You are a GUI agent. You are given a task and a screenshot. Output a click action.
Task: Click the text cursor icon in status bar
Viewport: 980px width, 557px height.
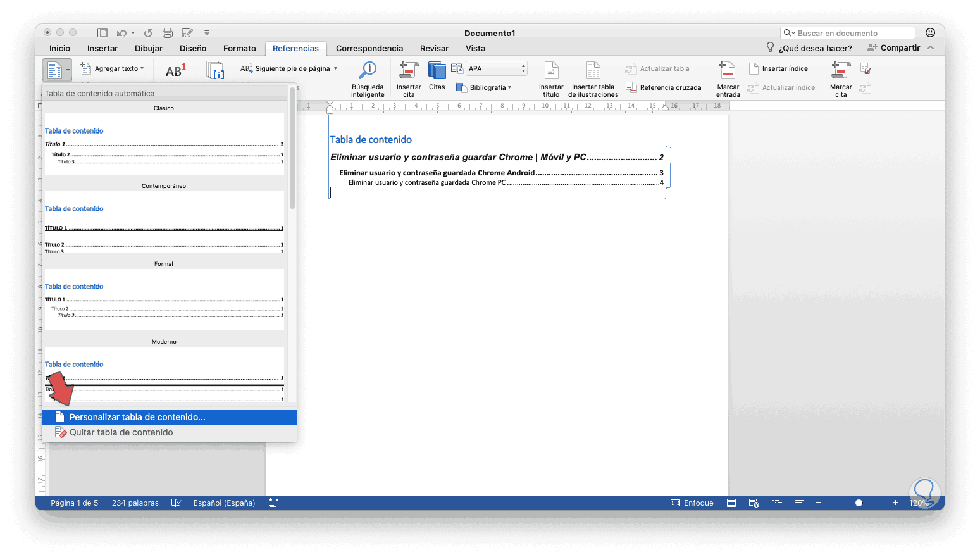273,503
